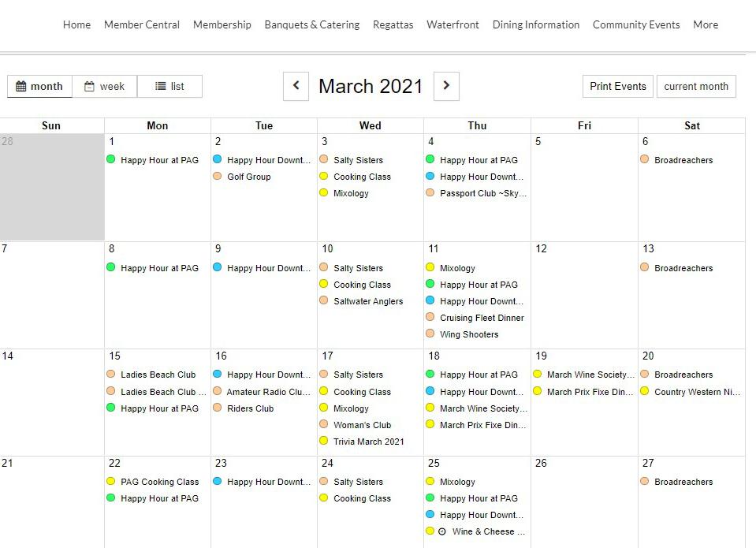Open Salty Sisters event on March 3
The image size is (756, 548).
358,160
